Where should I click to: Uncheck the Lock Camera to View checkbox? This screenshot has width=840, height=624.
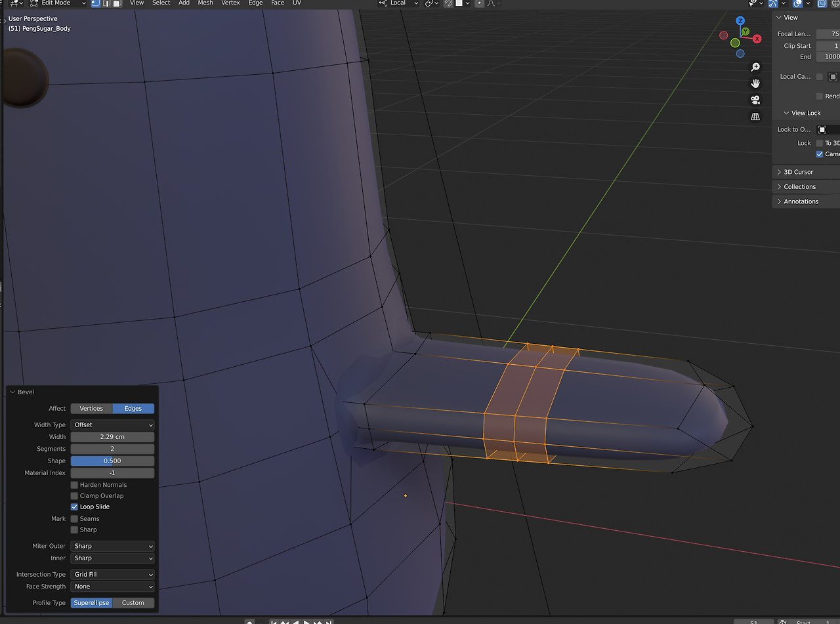click(820, 154)
